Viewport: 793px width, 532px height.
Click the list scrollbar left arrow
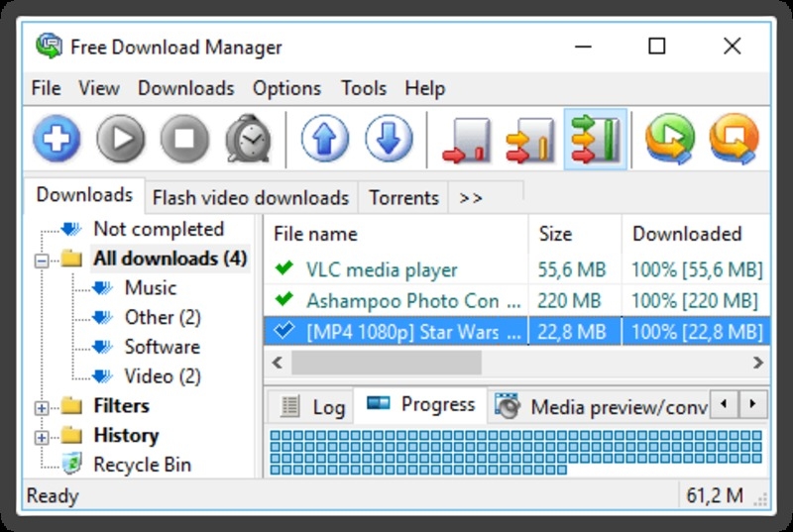coord(278,363)
